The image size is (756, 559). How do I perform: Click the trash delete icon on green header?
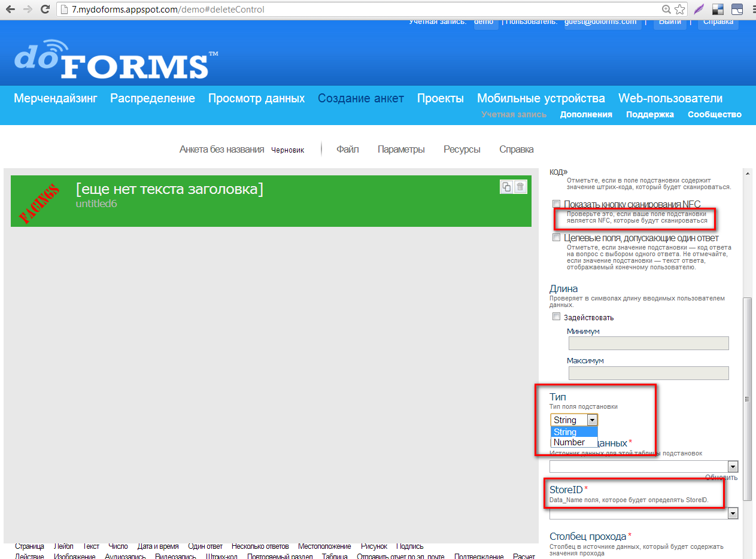point(520,187)
